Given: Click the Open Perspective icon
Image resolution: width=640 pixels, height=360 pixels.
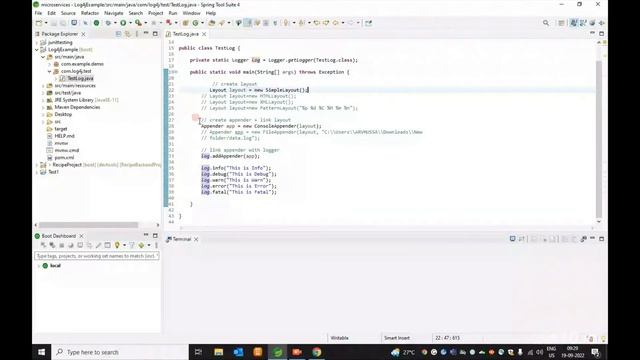Looking at the screenshot, I should (562, 23).
